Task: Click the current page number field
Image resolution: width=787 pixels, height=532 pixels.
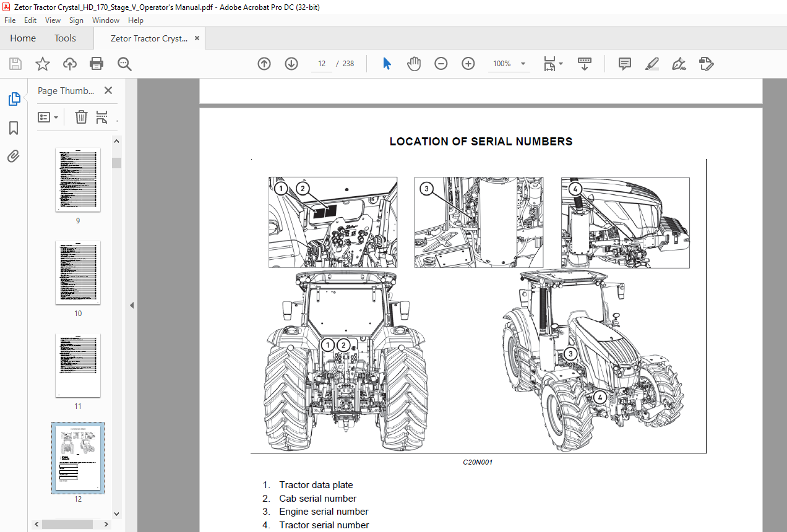Action: pyautogui.click(x=322, y=64)
